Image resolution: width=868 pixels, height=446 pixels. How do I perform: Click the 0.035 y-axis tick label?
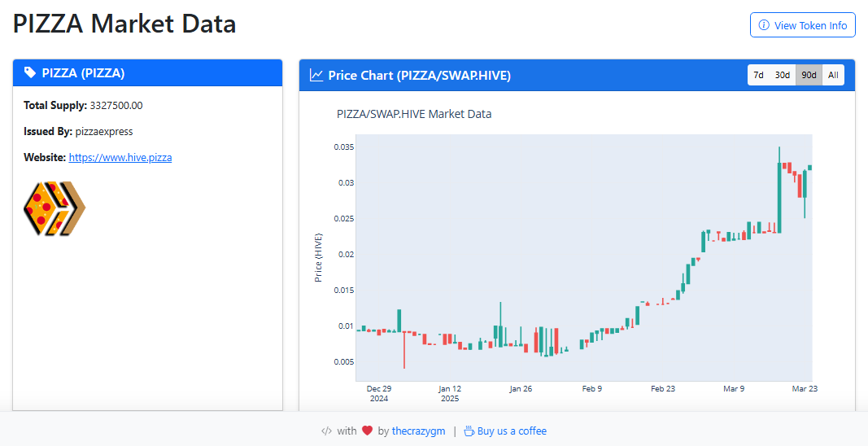[344, 146]
